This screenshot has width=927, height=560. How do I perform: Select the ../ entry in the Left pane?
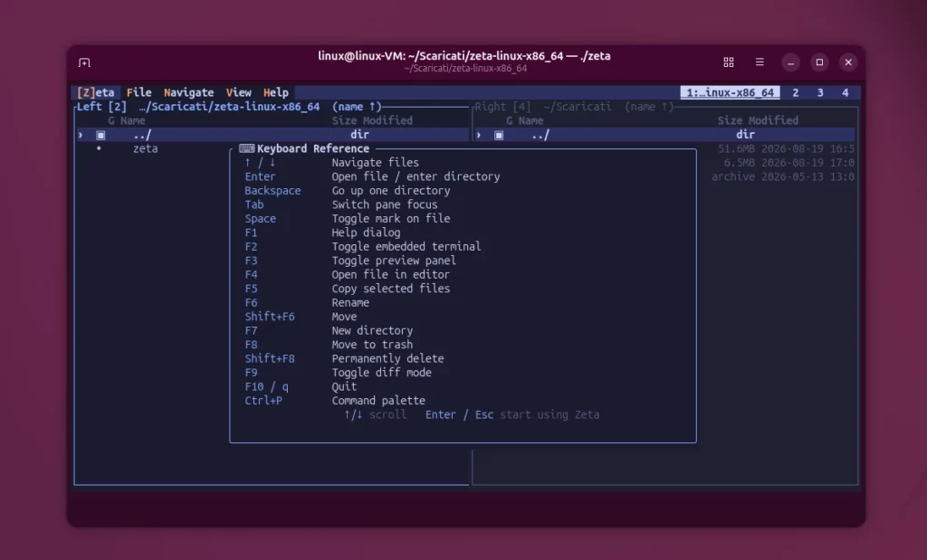(x=273, y=136)
